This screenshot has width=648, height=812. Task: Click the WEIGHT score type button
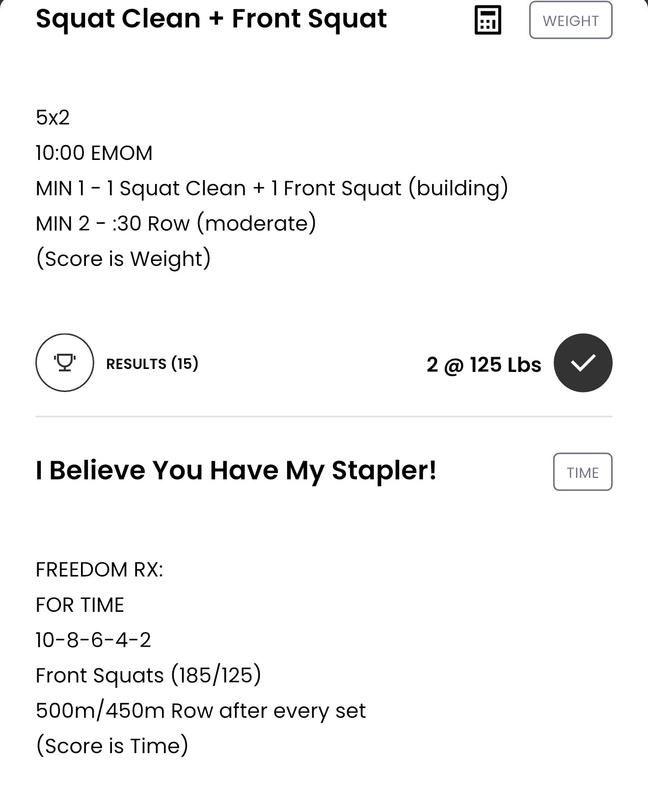click(570, 20)
